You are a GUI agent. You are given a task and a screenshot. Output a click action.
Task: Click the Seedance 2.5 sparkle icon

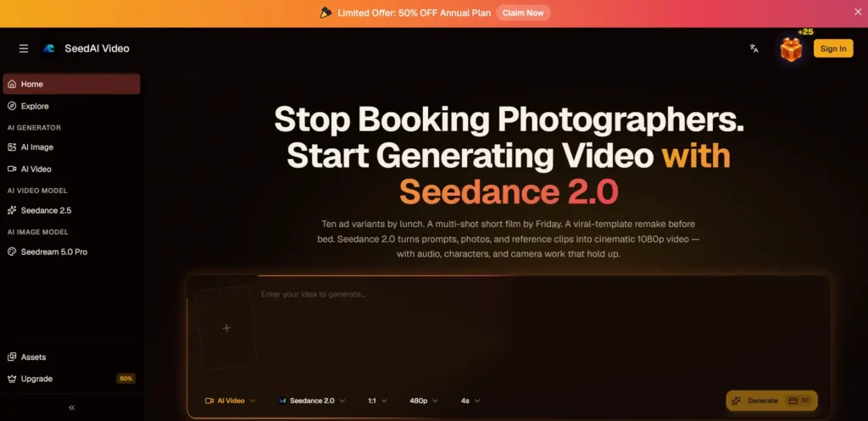[x=12, y=210]
